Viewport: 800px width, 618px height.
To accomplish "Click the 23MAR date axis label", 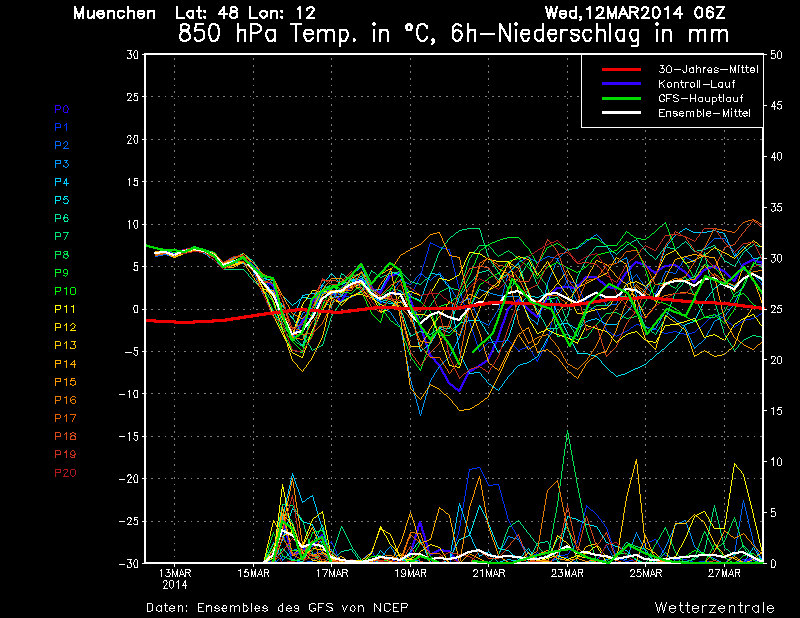I will coord(567,574).
